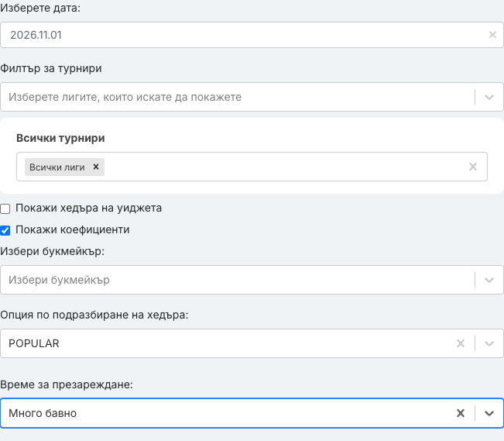Image resolution: width=504 pixels, height=441 pixels.
Task: Clear the POPULAR header option
Action: (x=461, y=343)
